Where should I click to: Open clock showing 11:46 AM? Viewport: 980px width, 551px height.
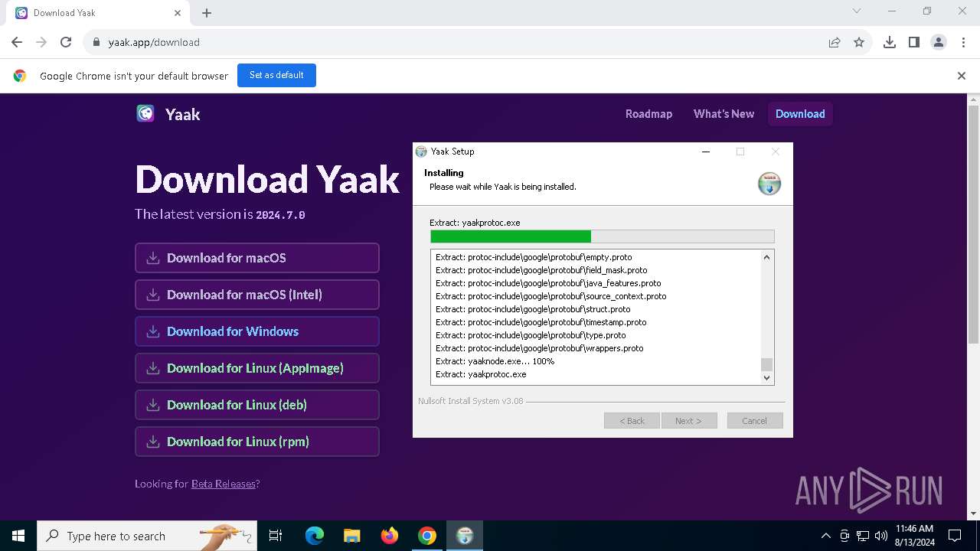[x=915, y=536]
